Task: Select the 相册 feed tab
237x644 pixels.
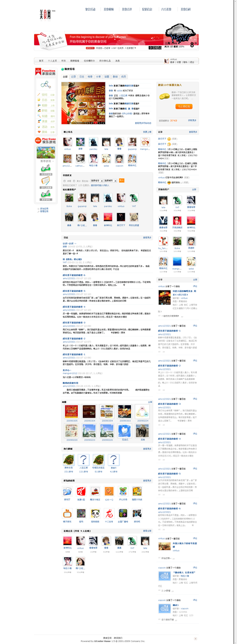Action: coord(90,76)
